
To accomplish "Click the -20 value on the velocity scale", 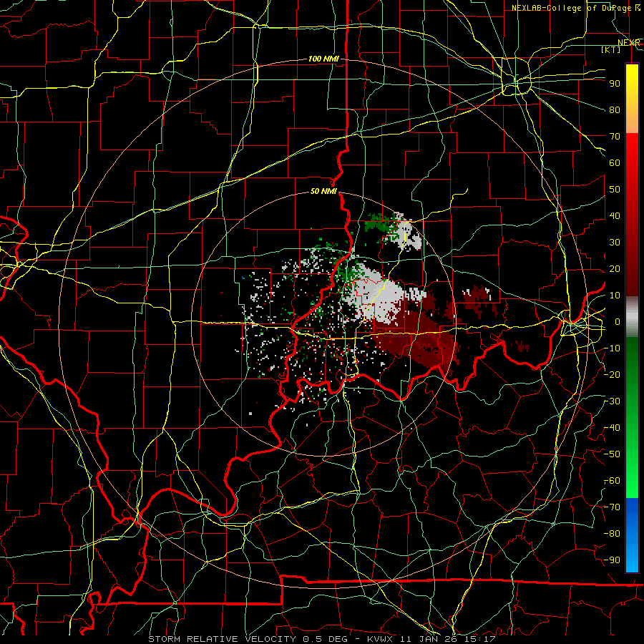I will tap(612, 375).
